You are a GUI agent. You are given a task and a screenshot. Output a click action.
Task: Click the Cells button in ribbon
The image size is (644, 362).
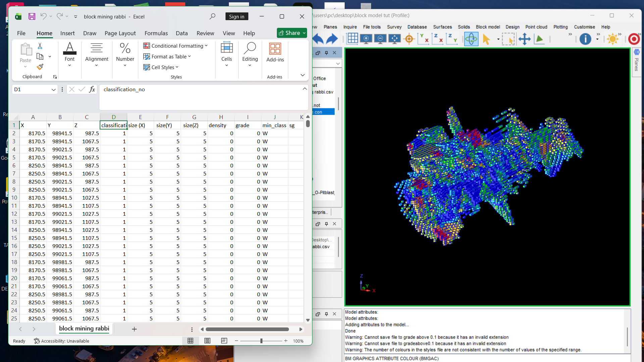coord(227,54)
